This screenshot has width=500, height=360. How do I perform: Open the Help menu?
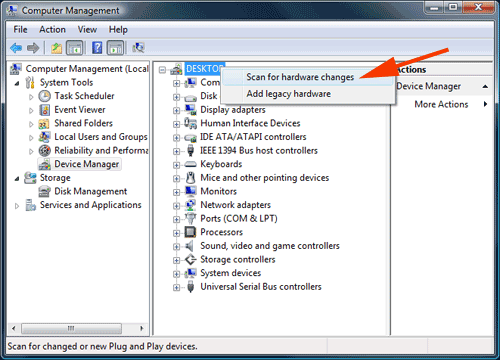click(x=118, y=30)
